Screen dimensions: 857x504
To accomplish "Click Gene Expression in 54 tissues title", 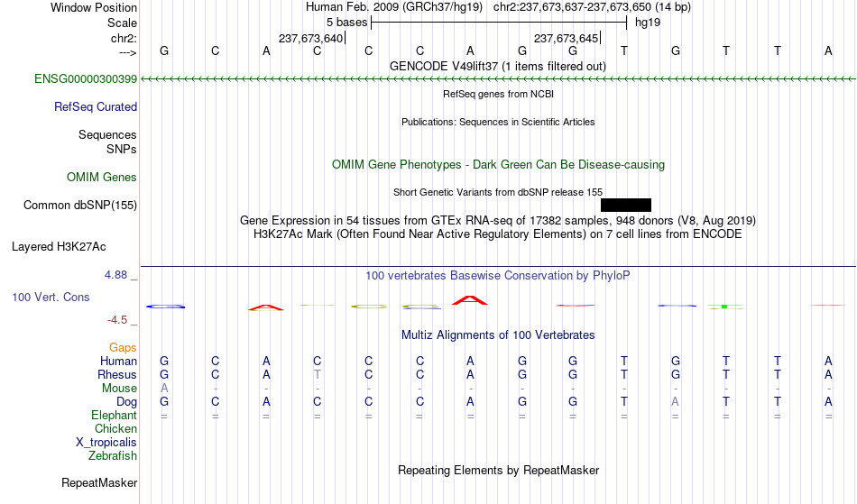I will pyautogui.click(x=497, y=220).
